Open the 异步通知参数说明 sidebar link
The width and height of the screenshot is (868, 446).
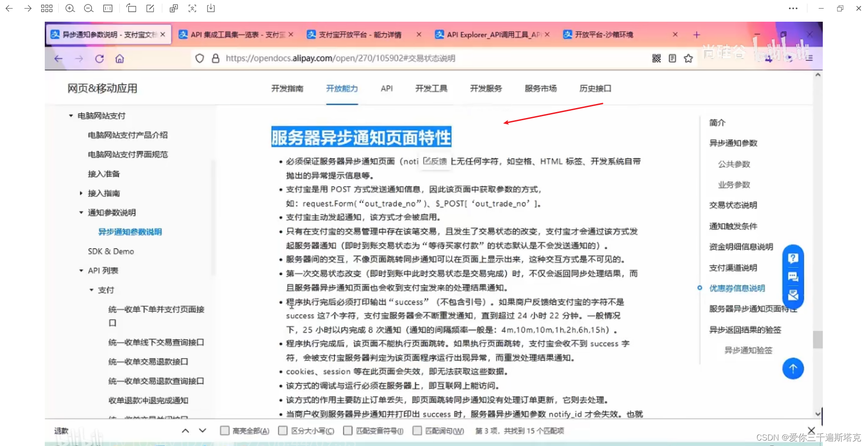pyautogui.click(x=130, y=232)
